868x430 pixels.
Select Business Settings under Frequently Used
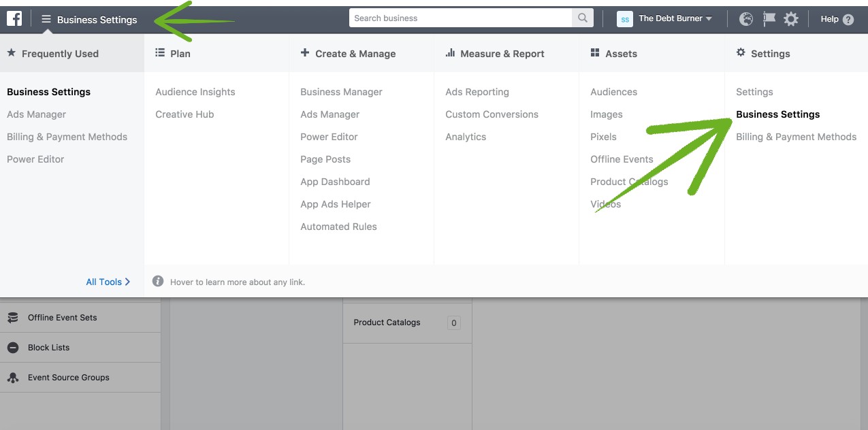tap(48, 92)
